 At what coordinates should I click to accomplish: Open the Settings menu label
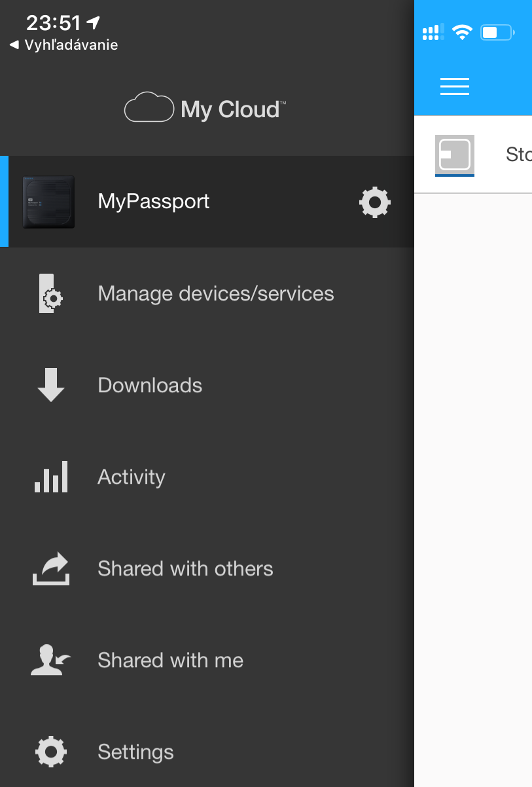[135, 752]
